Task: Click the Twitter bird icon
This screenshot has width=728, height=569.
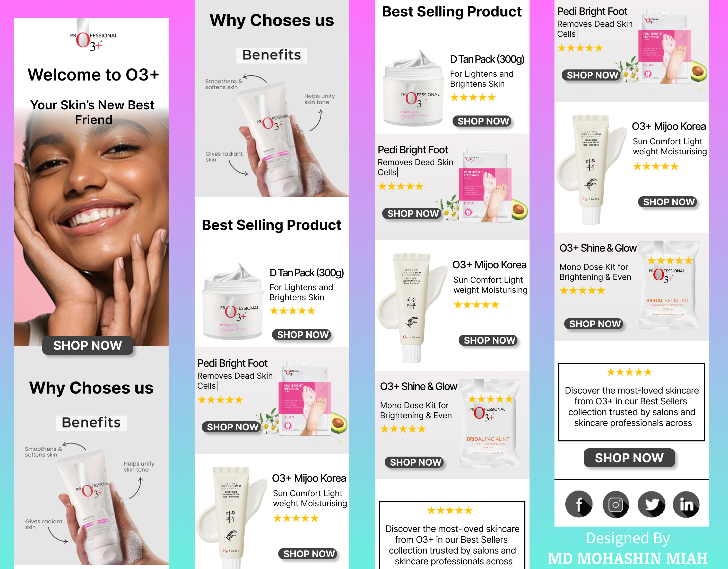Action: tap(651, 504)
